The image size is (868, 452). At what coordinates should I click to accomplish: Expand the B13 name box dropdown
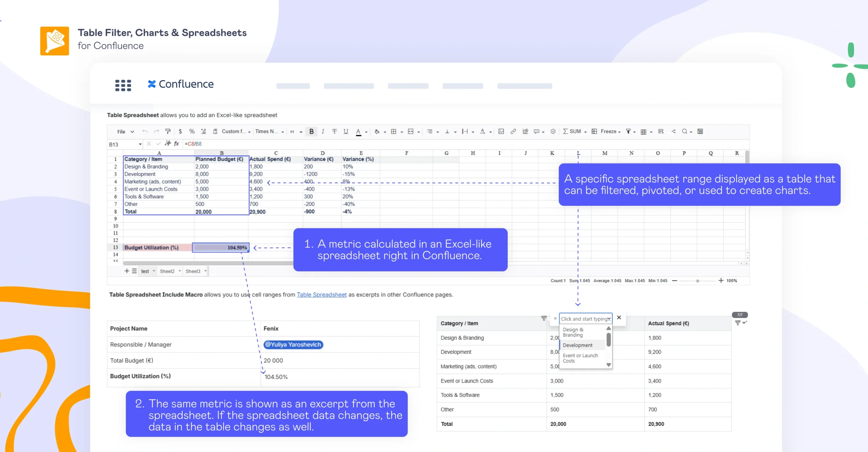point(140,144)
